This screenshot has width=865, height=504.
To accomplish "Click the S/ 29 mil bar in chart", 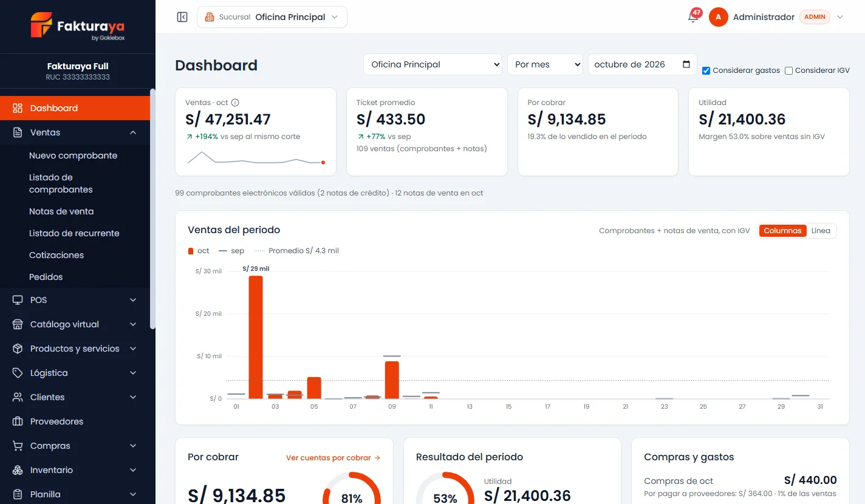I will click(256, 337).
